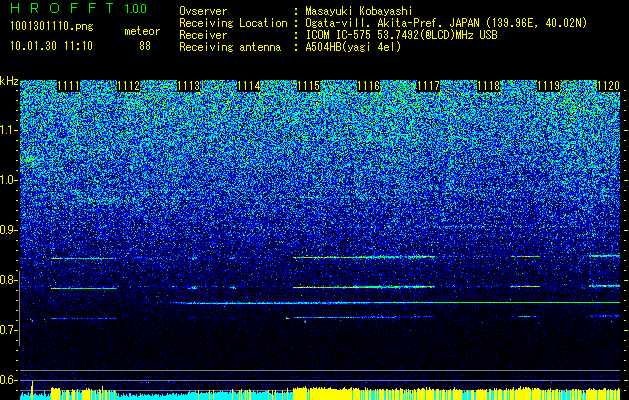Click the meteor label
This screenshot has width=629, height=400.
click(142, 31)
